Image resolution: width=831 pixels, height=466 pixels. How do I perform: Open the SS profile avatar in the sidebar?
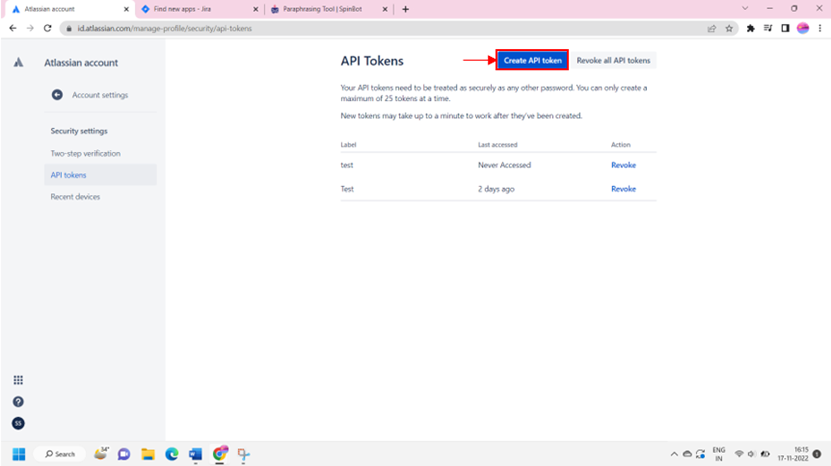(x=18, y=423)
